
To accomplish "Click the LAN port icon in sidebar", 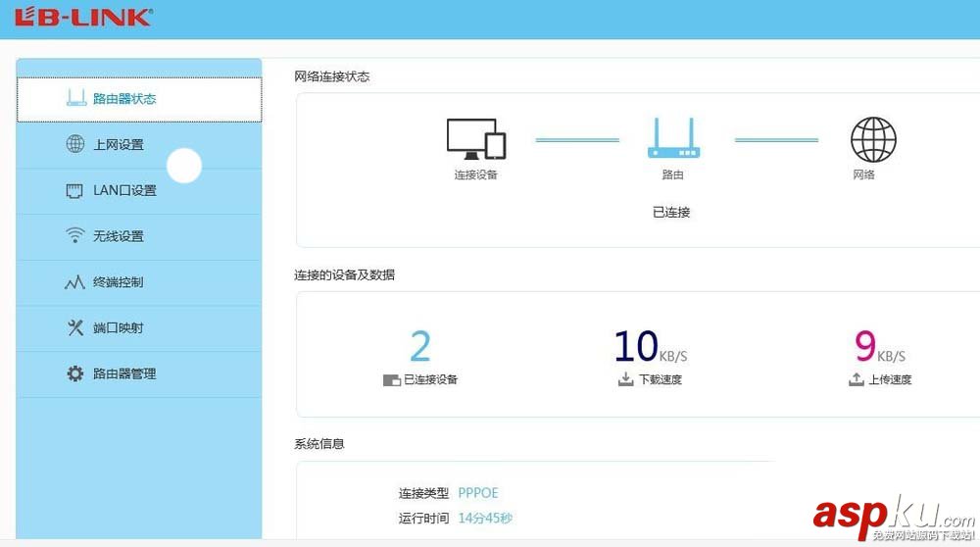I will tap(74, 191).
